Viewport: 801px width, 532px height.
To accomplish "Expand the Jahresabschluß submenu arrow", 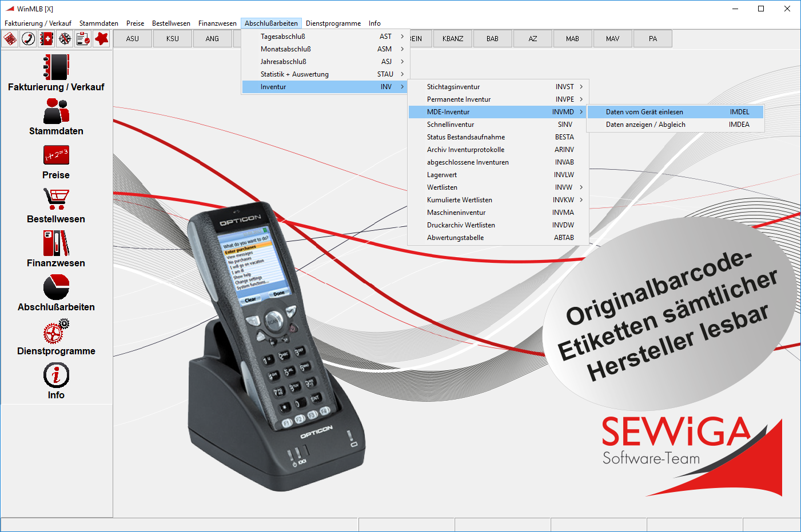I will pos(403,62).
